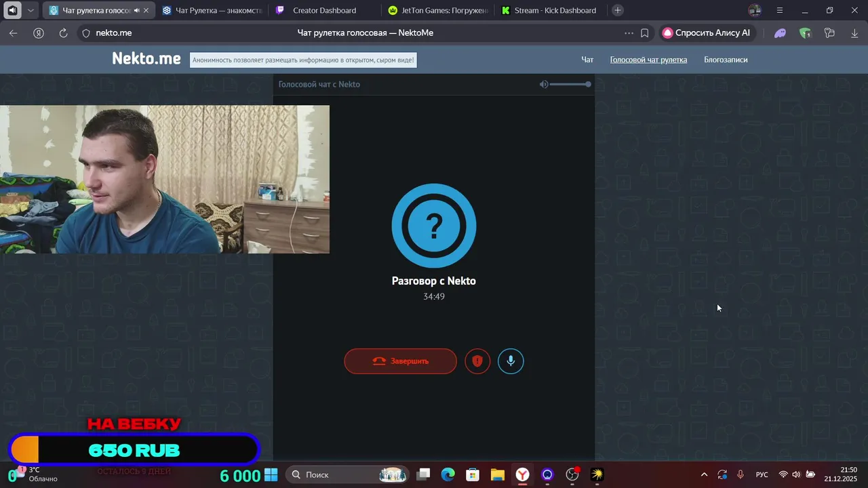Open browser hamburger menu
Image resolution: width=868 pixels, height=488 pixels.
tap(780, 10)
